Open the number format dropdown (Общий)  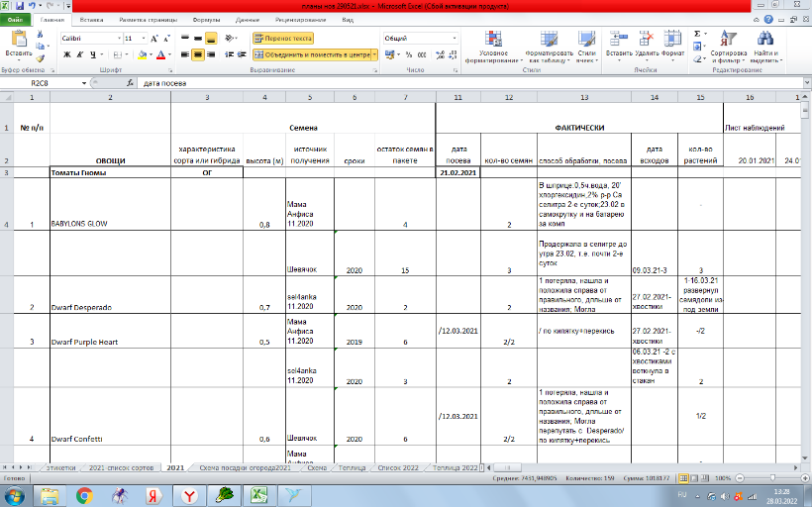click(441, 38)
